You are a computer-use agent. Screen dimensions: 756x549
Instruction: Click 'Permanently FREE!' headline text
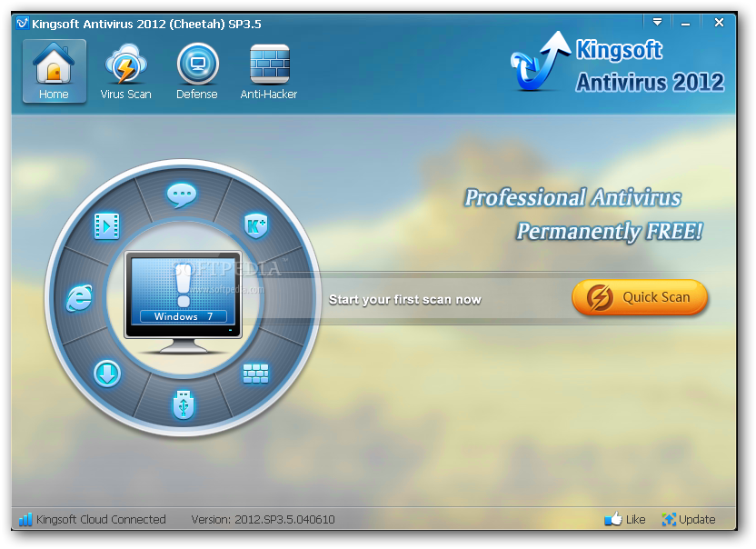coord(610,232)
